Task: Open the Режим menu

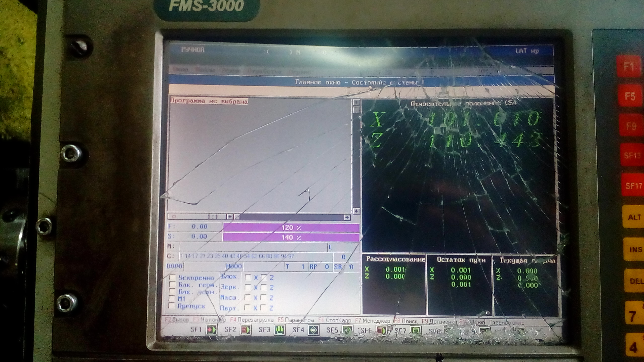Action: [230, 71]
